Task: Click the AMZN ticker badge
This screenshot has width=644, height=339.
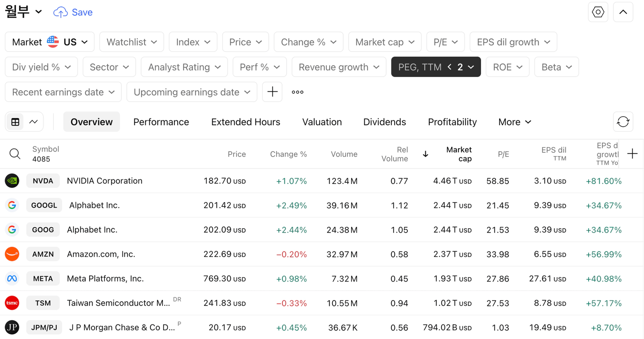Action: pyautogui.click(x=43, y=254)
